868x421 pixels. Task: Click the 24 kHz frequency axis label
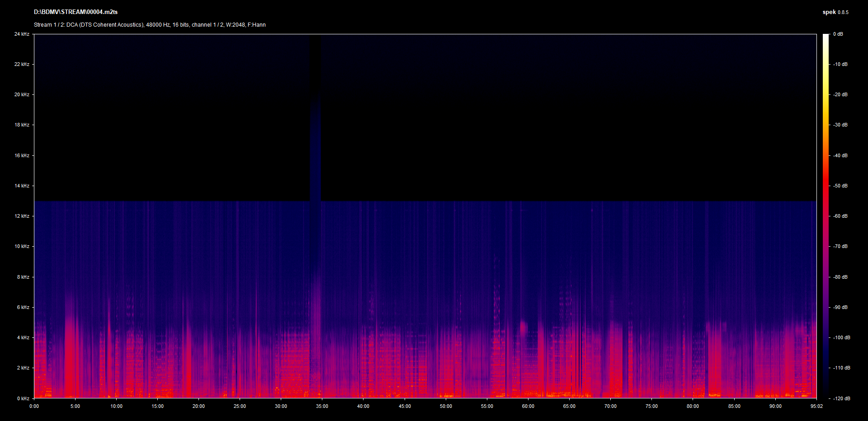click(x=22, y=34)
